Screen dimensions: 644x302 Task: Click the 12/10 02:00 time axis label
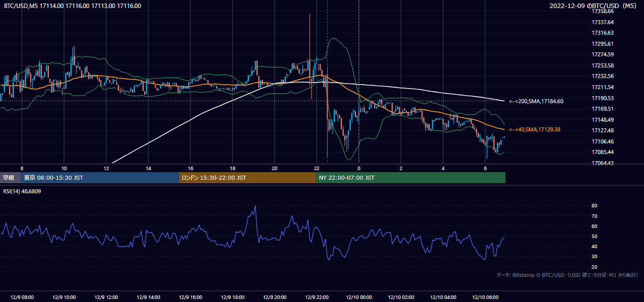click(401, 297)
